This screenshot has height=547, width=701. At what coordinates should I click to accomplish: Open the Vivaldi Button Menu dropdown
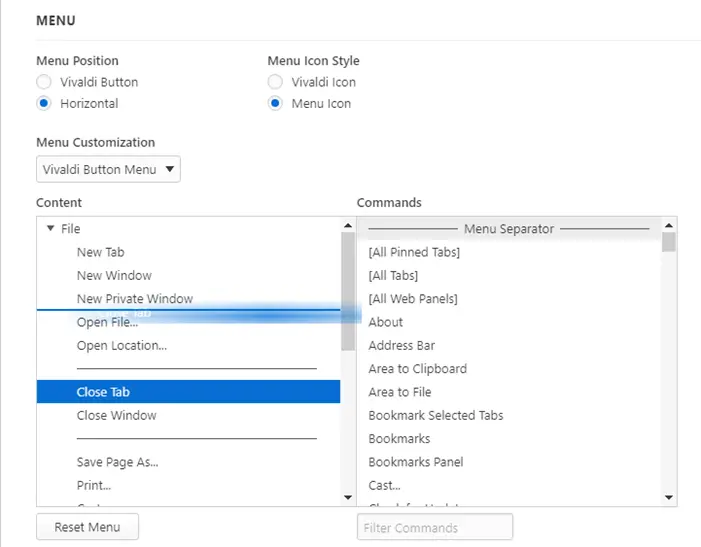[108, 169]
